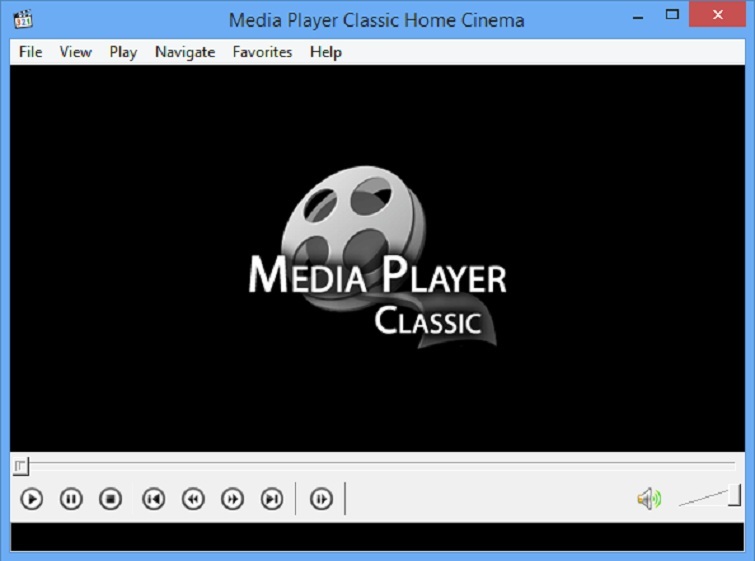
Task: Click the volume slider
Action: 710,497
